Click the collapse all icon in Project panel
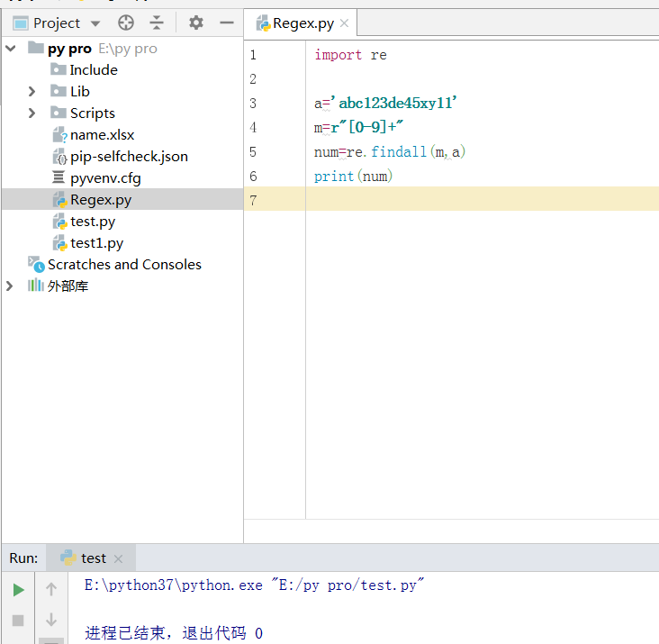This screenshot has height=644, width=659. click(157, 23)
